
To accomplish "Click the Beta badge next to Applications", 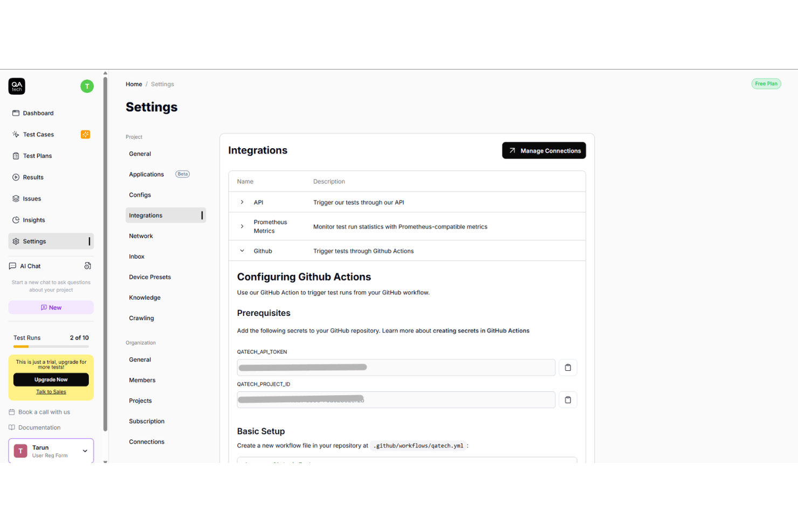I will (x=183, y=174).
